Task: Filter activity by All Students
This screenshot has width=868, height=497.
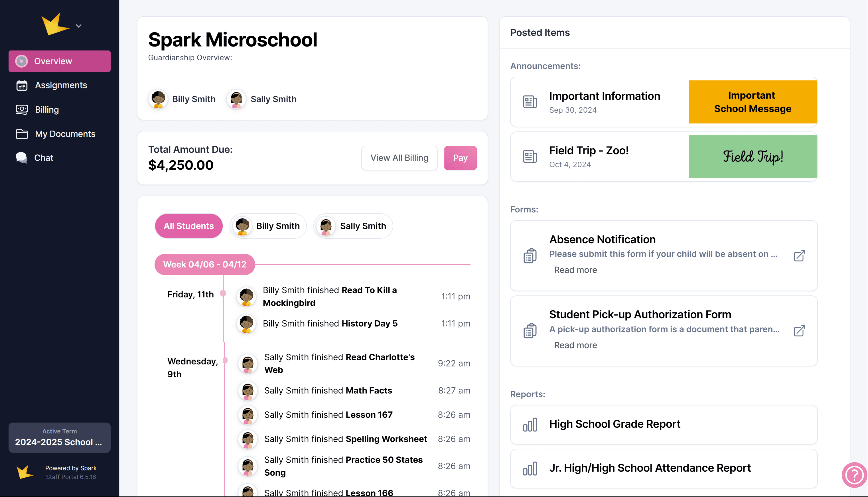Action: pos(188,226)
